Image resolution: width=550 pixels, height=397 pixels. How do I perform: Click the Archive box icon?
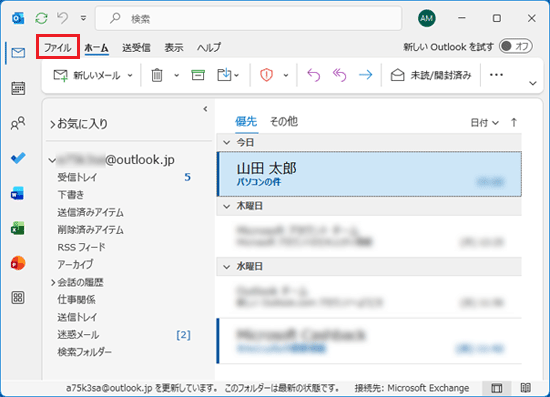coord(198,75)
